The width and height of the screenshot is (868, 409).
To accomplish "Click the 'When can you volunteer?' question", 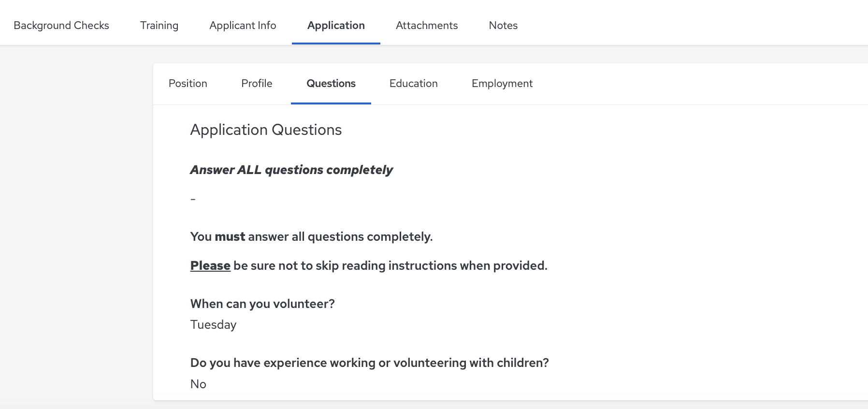I will (x=262, y=304).
